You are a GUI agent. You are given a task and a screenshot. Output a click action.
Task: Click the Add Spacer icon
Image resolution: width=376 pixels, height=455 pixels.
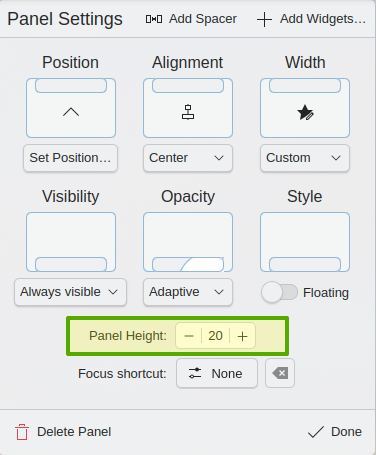154,19
